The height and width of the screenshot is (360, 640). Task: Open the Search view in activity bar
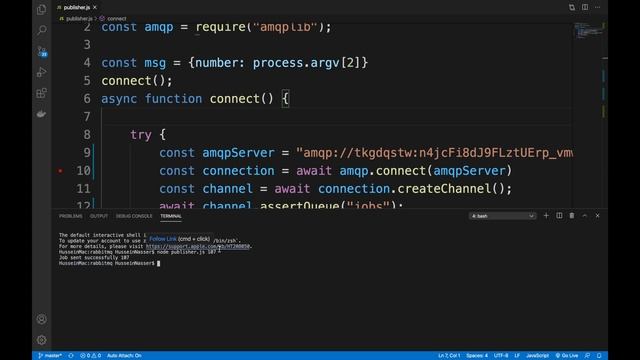tap(41, 30)
